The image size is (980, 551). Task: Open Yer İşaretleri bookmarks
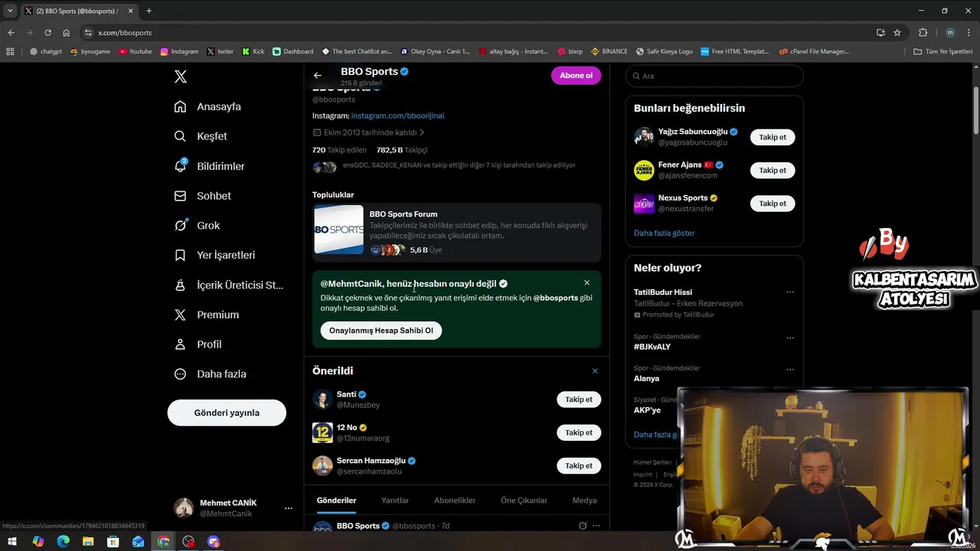(215, 255)
